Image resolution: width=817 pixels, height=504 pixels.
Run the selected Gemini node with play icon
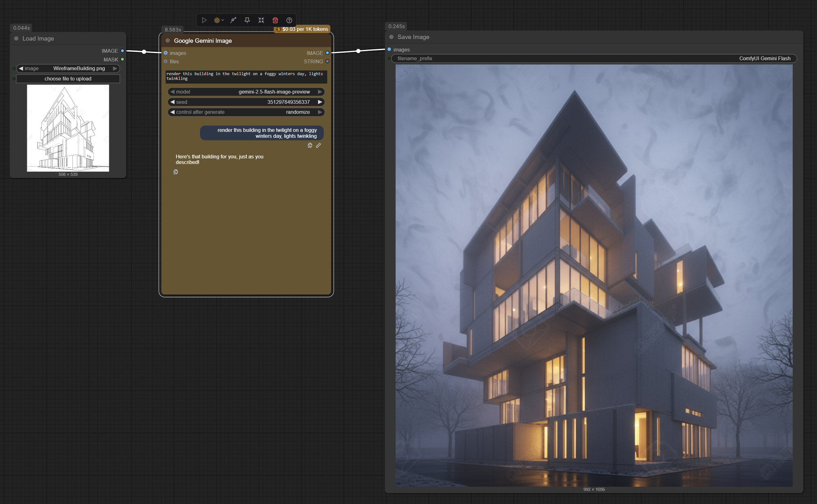point(204,20)
